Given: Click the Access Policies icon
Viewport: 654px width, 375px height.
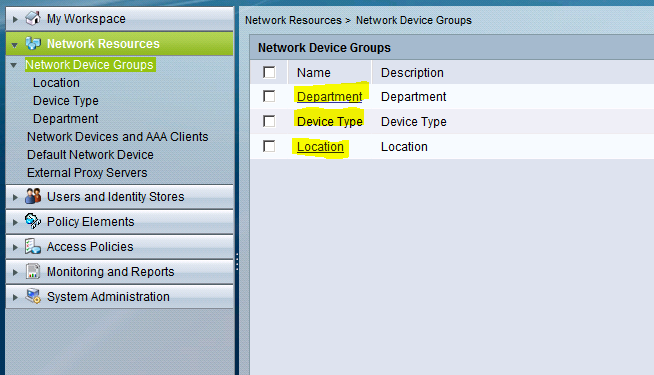Looking at the screenshot, I should (33, 246).
